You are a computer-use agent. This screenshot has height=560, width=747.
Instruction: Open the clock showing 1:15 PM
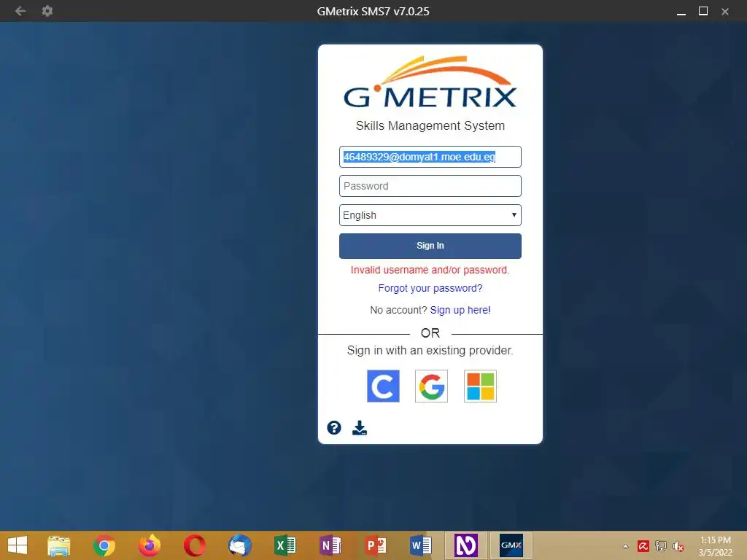pos(715,546)
